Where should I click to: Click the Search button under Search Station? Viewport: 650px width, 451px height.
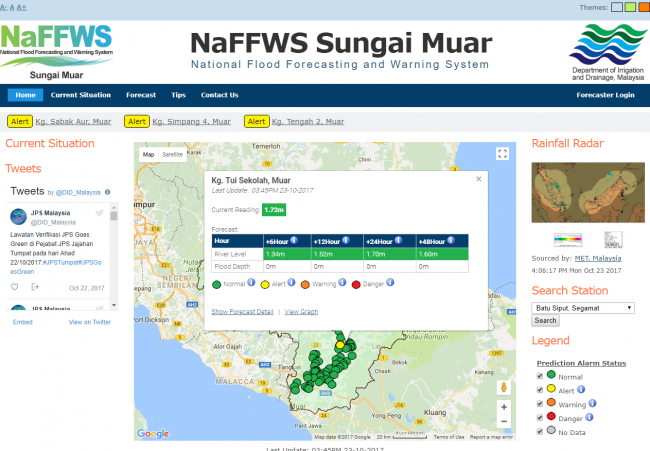pyautogui.click(x=545, y=321)
